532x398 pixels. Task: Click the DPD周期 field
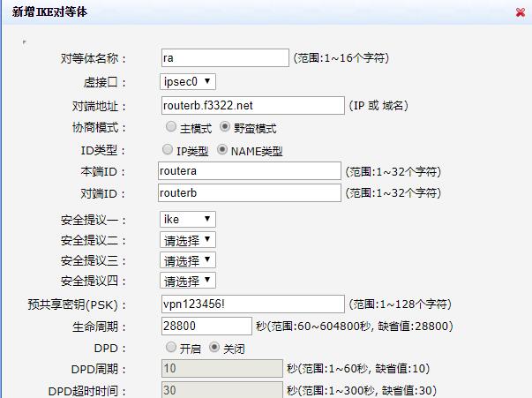[221, 368]
